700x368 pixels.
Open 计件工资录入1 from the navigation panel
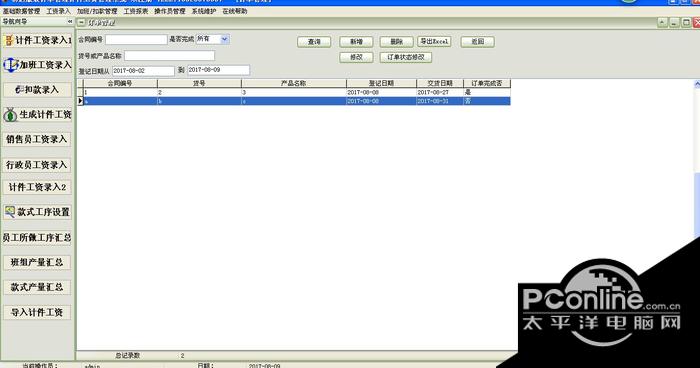click(37, 41)
